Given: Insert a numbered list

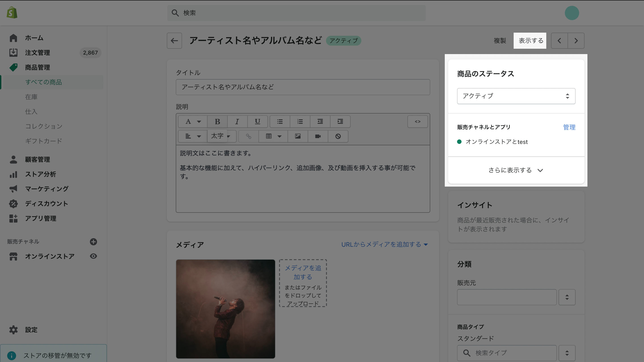Looking at the screenshot, I should (300, 122).
